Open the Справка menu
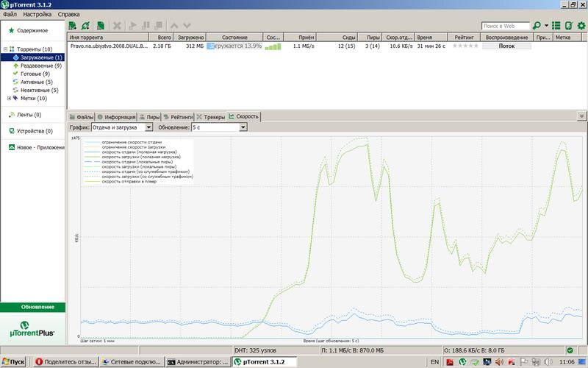The height and width of the screenshot is (368, 588). [68, 14]
